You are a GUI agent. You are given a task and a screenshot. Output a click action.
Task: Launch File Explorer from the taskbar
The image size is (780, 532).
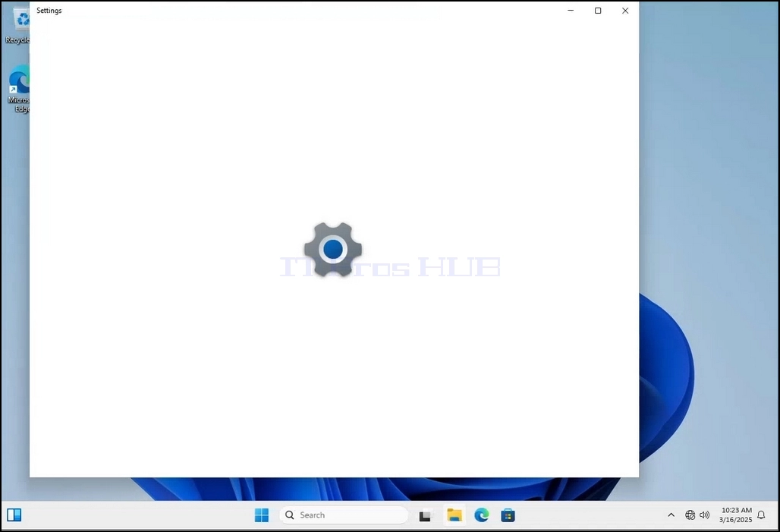point(454,515)
